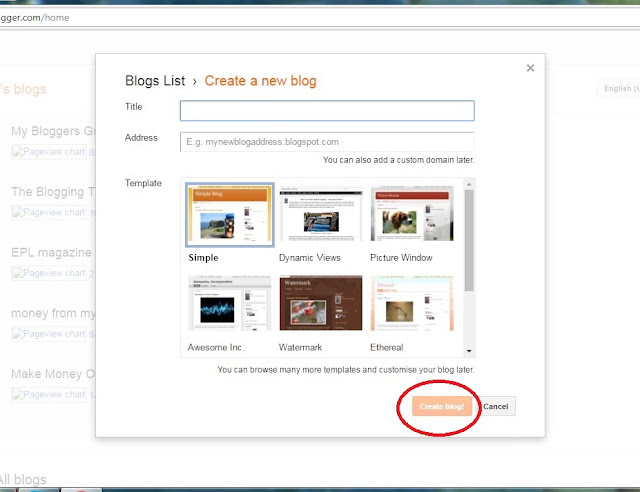Viewport: 640px width, 492px height.
Task: Click the browser address bar URL
Action: pyautogui.click(x=35, y=18)
